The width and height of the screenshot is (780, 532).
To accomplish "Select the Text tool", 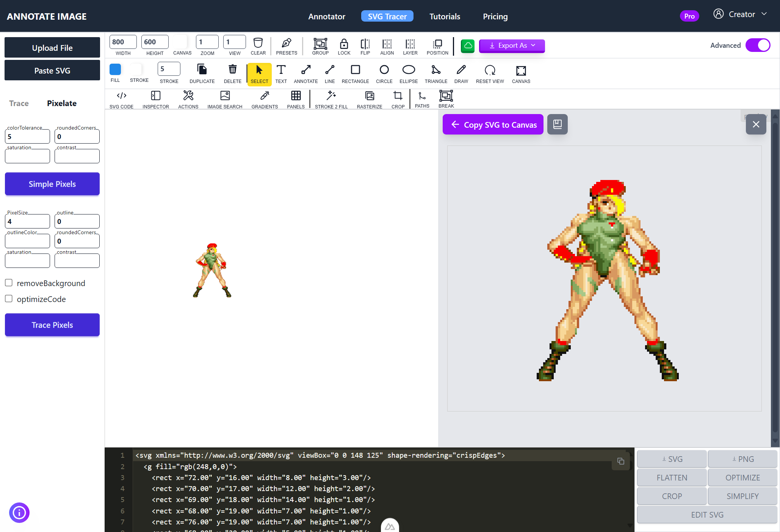I will [281, 70].
